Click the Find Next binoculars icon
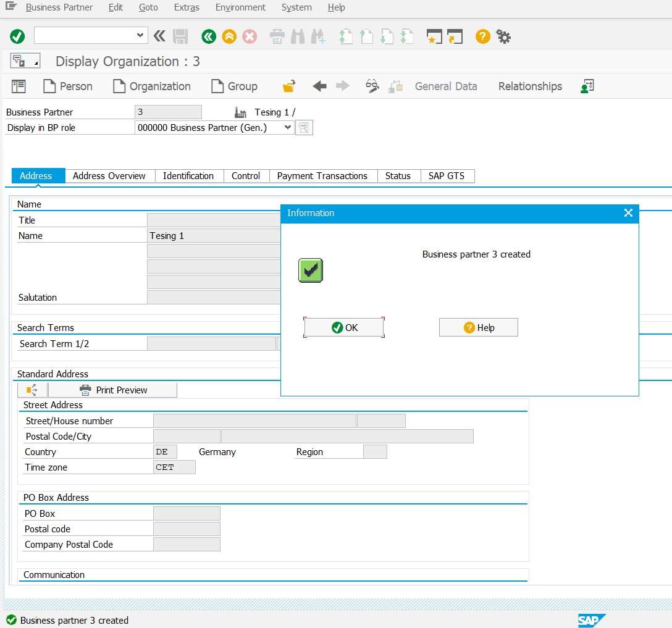Image resolution: width=672 pixels, height=628 pixels. (318, 36)
